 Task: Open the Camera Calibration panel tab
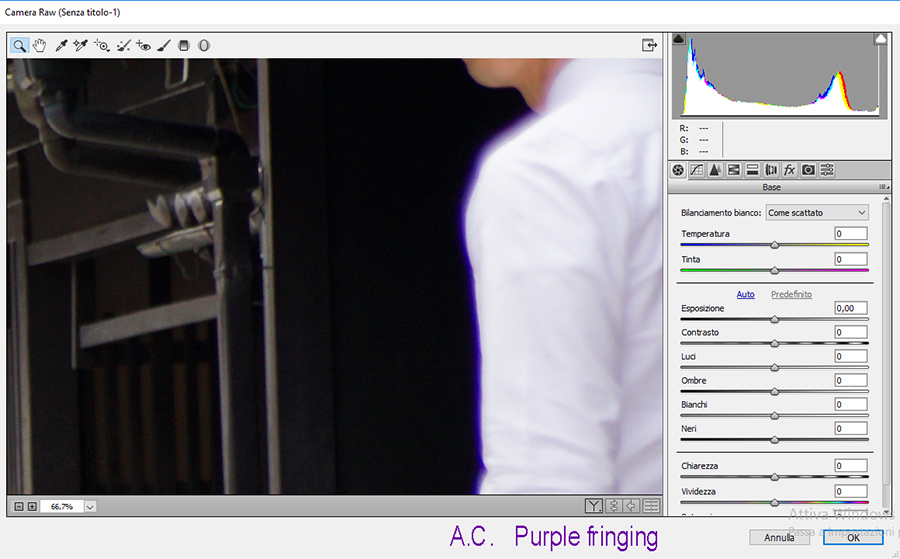(x=808, y=170)
